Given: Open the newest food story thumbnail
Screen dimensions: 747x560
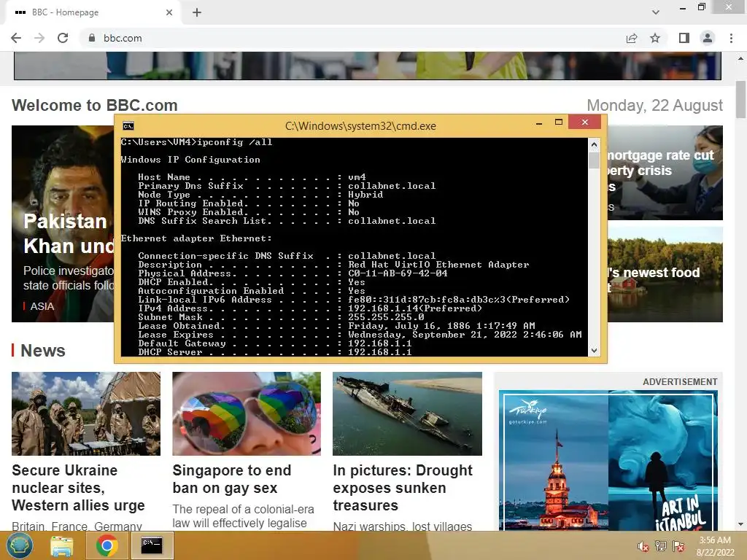Looking at the screenshot, I should 665,275.
